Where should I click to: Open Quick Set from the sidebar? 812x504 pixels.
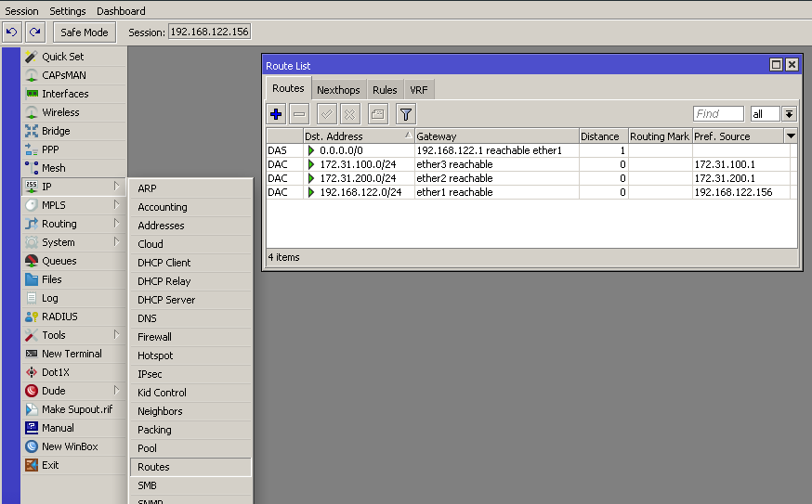coord(62,57)
